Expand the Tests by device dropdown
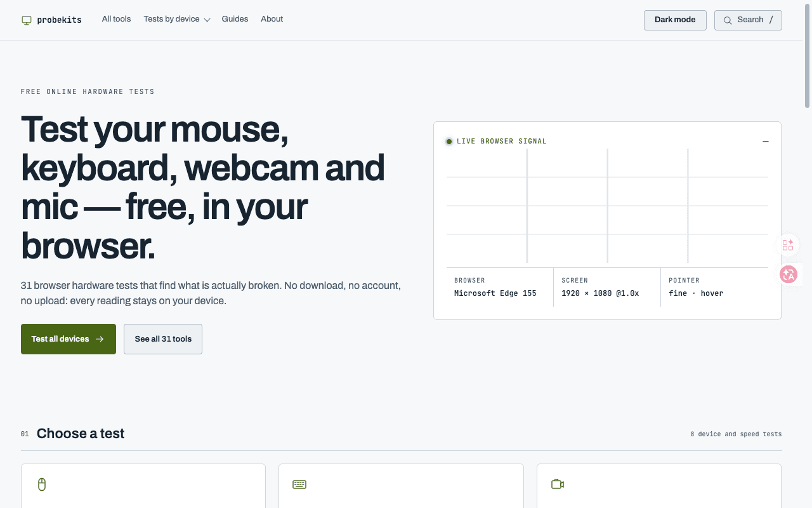Image resolution: width=812 pixels, height=508 pixels. (x=176, y=19)
